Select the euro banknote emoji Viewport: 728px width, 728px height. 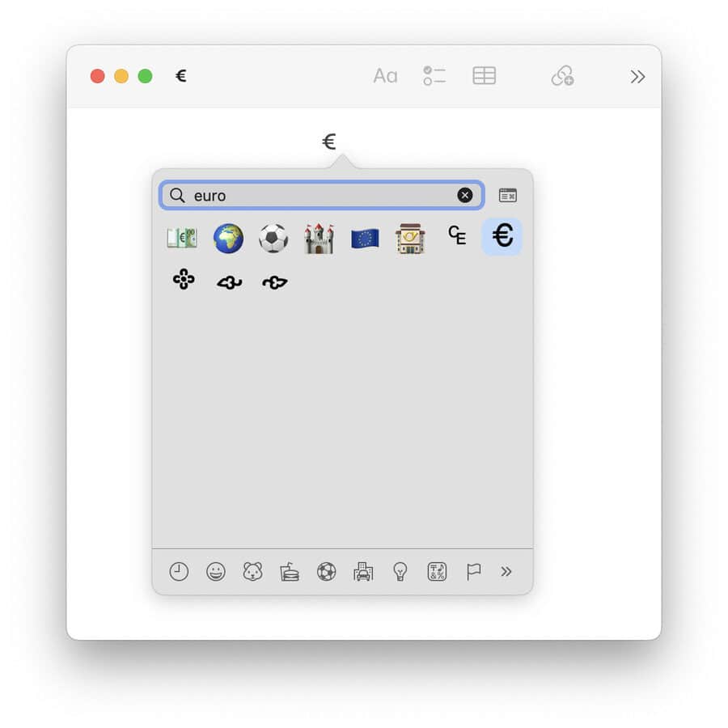point(182,238)
